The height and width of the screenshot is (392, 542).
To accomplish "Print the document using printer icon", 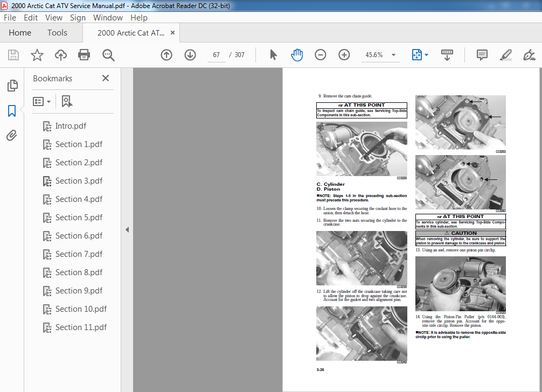I will coord(84,55).
